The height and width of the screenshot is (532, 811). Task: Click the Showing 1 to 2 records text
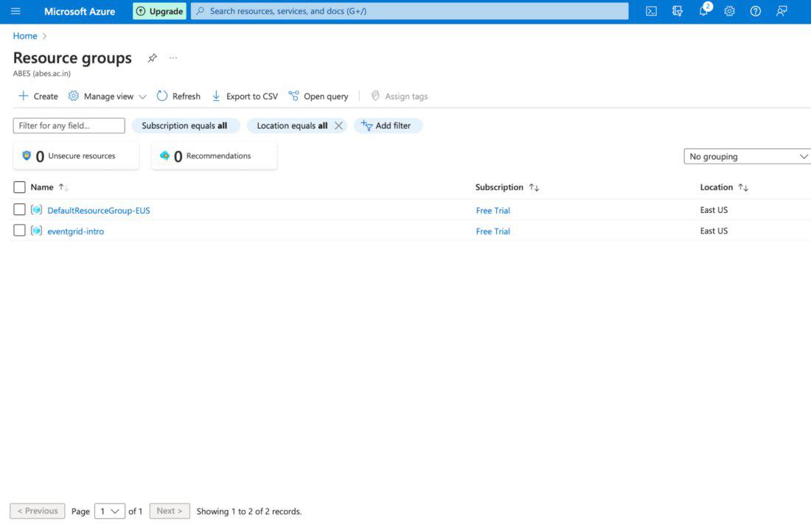248,511
